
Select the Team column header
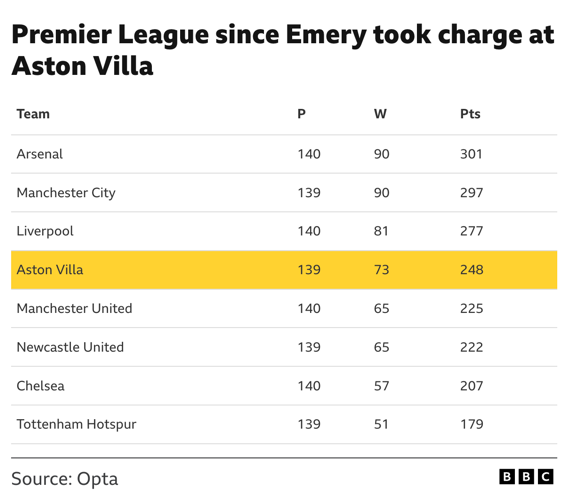[x=33, y=114]
